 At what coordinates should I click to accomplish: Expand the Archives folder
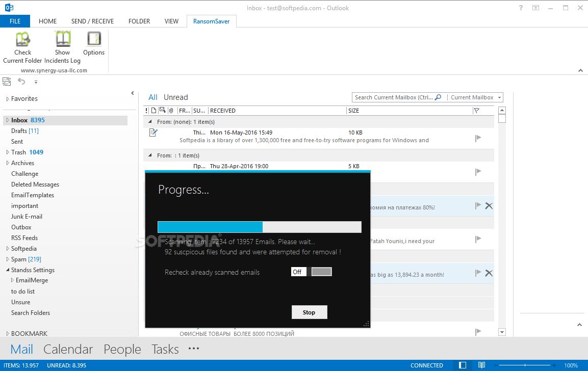[x=8, y=163]
